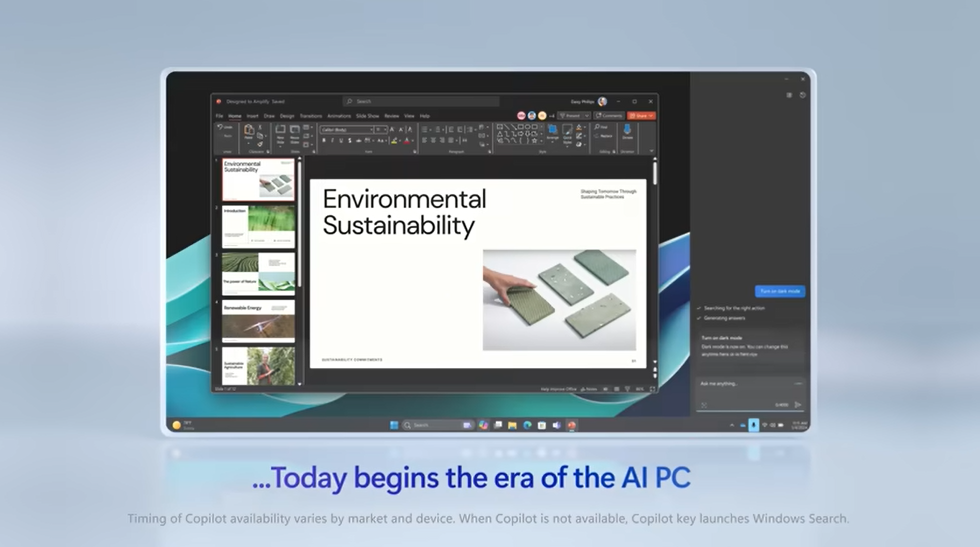Open the font name dropdown
This screenshot has height=547, width=980.
coord(371,130)
